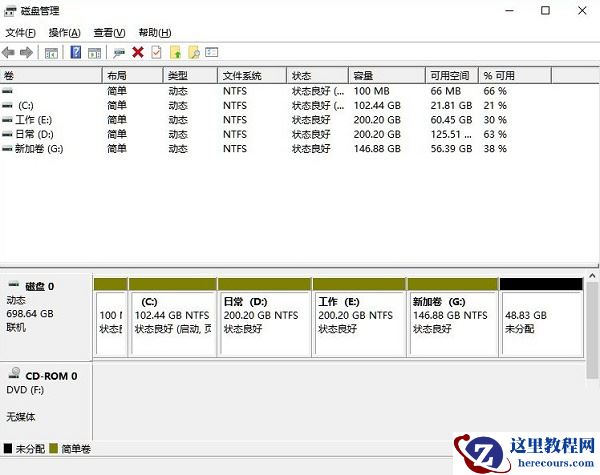This screenshot has height=475, width=600.
Task: Click the black 未分配 legend swatch
Action: tap(8, 448)
